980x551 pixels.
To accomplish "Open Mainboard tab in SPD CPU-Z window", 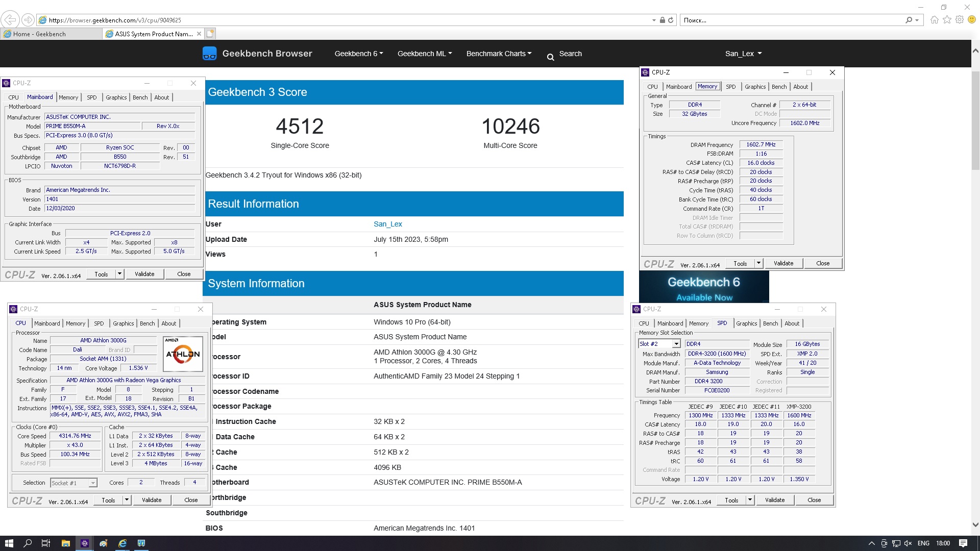I will point(670,323).
